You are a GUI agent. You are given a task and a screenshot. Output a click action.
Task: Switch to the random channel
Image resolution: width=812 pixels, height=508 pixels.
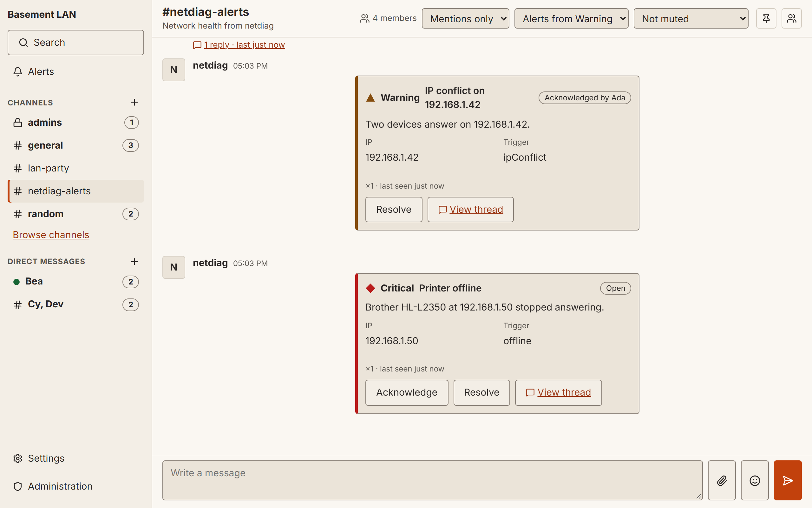point(75,214)
